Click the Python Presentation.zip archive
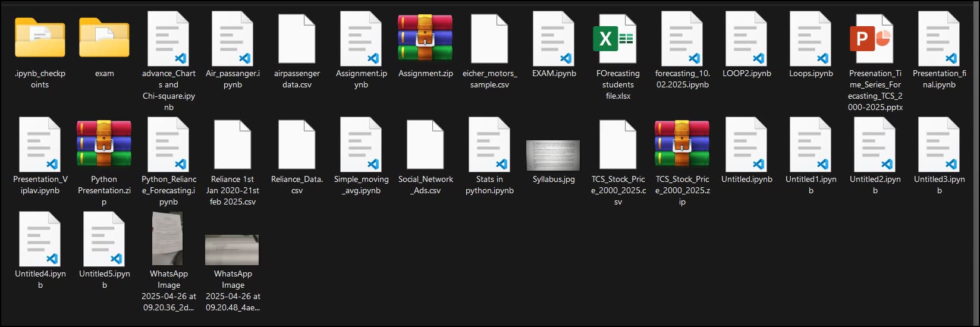 (104, 144)
